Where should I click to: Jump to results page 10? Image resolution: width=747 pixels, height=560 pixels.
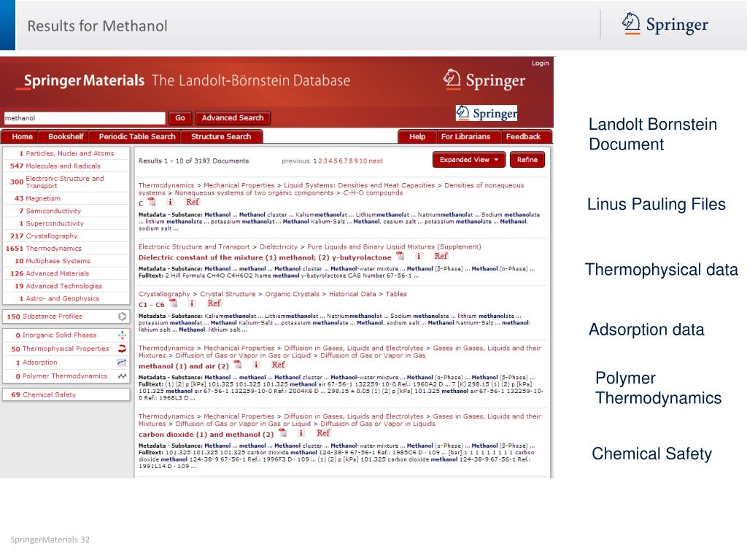pos(363,161)
